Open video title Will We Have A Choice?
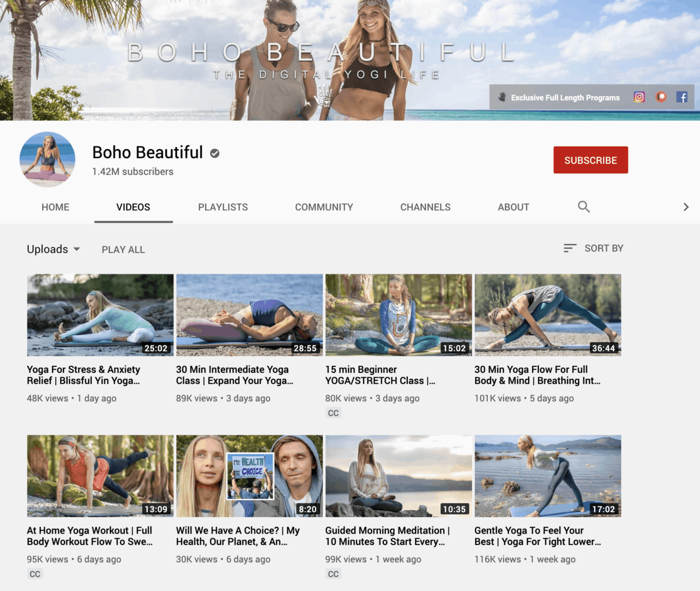The image size is (700, 591). click(x=238, y=536)
